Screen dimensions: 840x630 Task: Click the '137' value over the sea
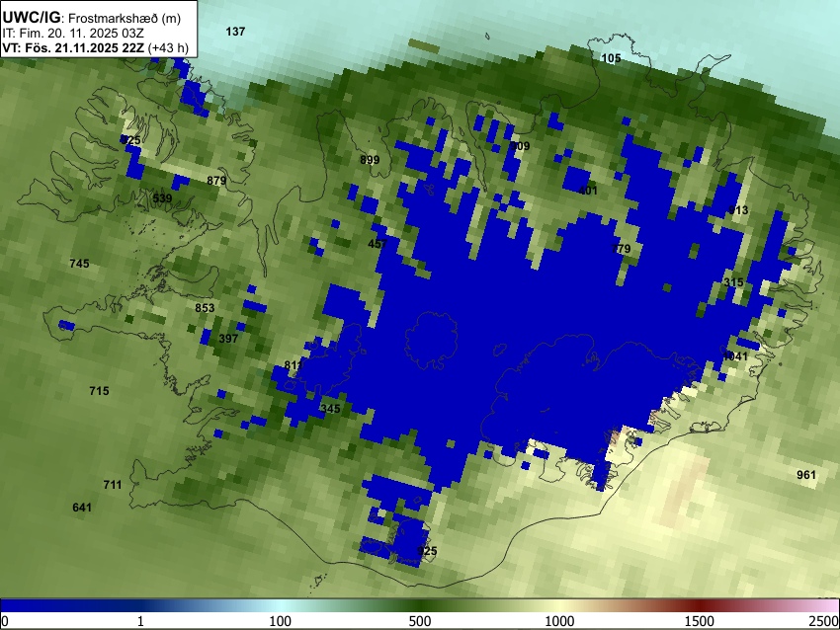235,32
